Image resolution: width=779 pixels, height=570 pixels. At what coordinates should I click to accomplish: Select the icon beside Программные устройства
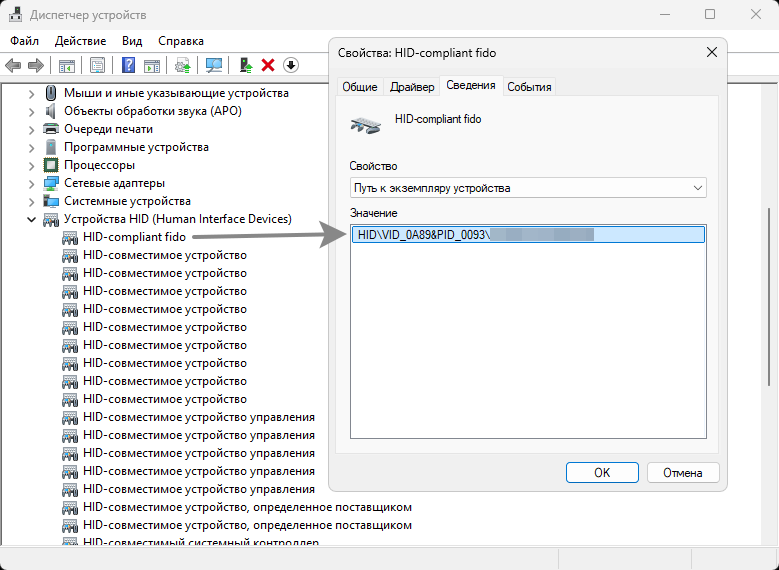[51, 147]
